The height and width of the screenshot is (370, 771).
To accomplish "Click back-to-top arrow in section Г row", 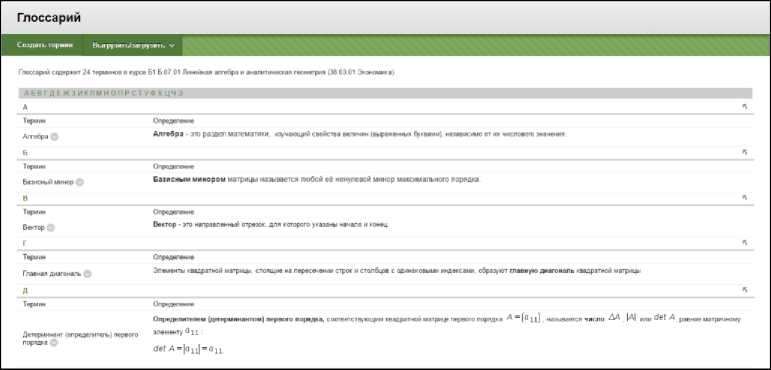I will pyautogui.click(x=744, y=243).
